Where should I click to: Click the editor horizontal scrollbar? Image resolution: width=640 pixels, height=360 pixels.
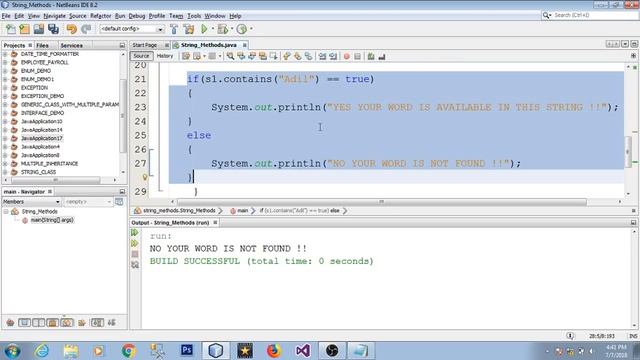click(382, 202)
